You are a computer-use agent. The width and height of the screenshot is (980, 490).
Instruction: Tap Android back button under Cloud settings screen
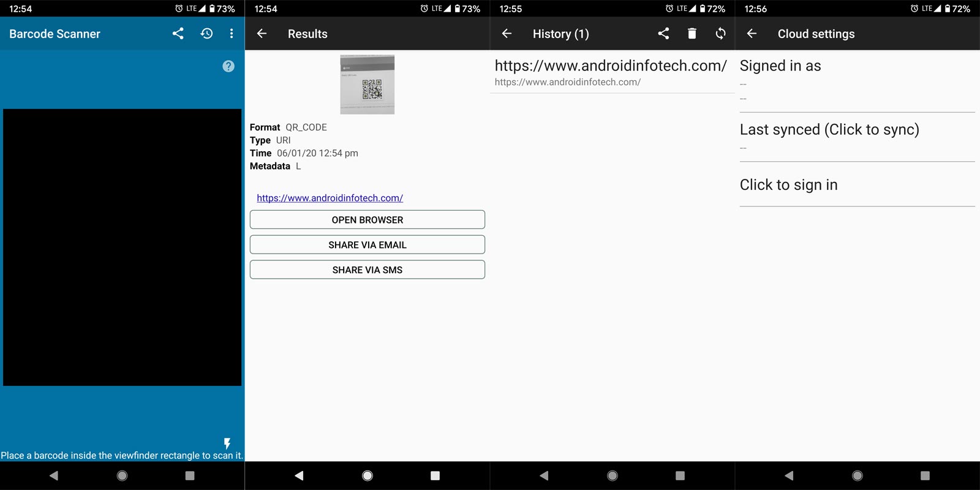pyautogui.click(x=789, y=475)
